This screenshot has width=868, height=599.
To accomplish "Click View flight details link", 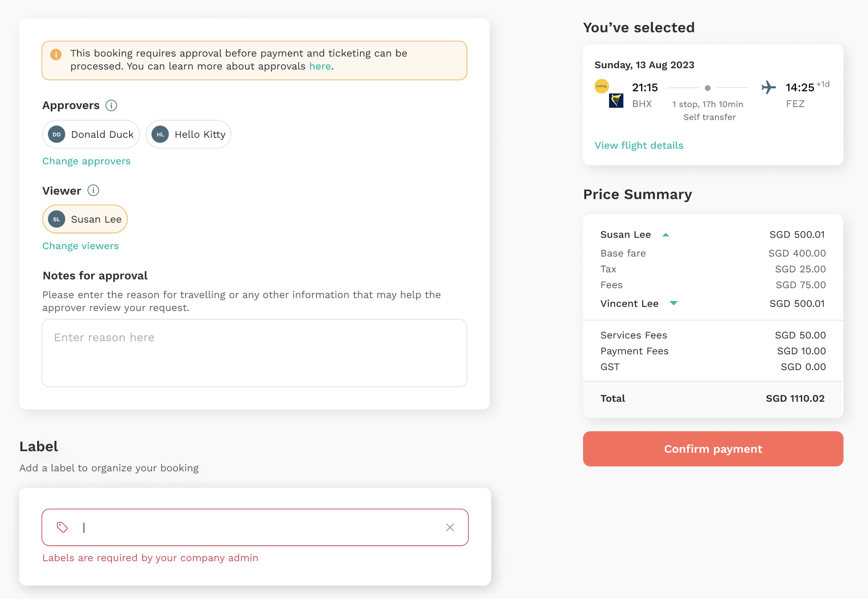I will (639, 145).
